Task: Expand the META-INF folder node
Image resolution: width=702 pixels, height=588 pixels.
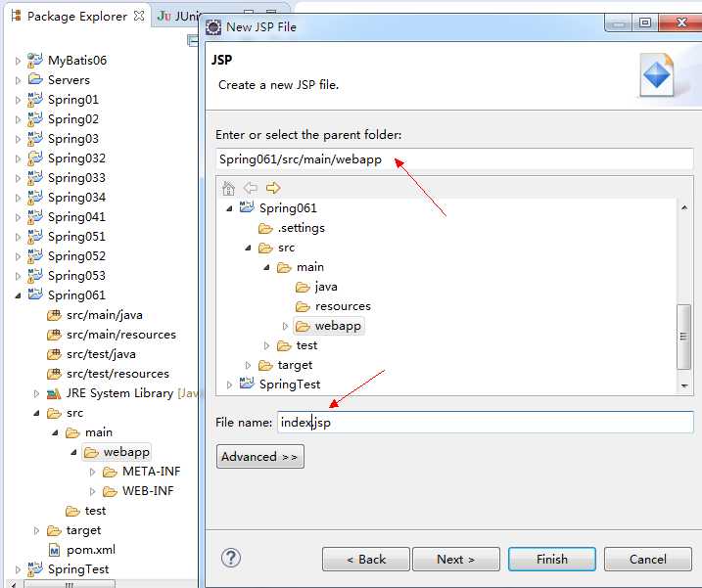Action: [x=92, y=472]
